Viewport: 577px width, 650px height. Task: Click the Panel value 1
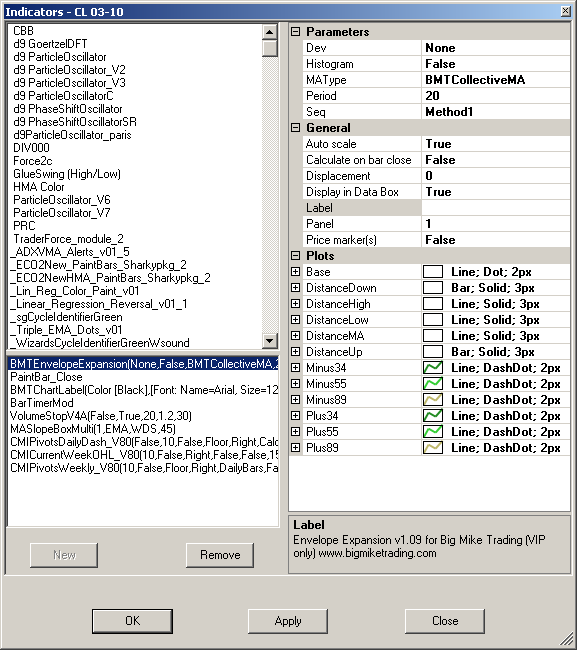(x=496, y=224)
